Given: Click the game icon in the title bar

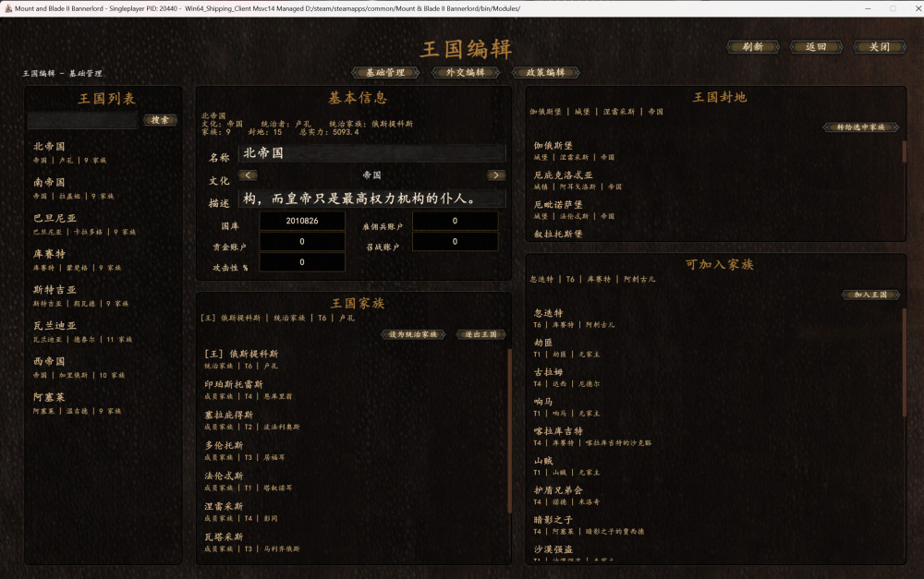Looking at the screenshot, I should coord(7,8).
